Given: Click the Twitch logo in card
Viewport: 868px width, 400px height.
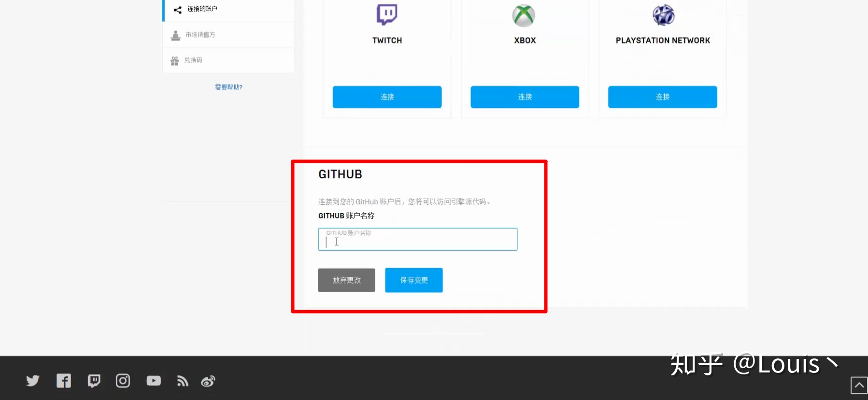Looking at the screenshot, I should tap(387, 14).
